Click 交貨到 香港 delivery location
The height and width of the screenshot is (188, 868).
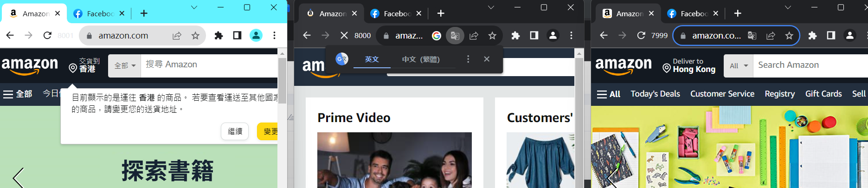84,65
